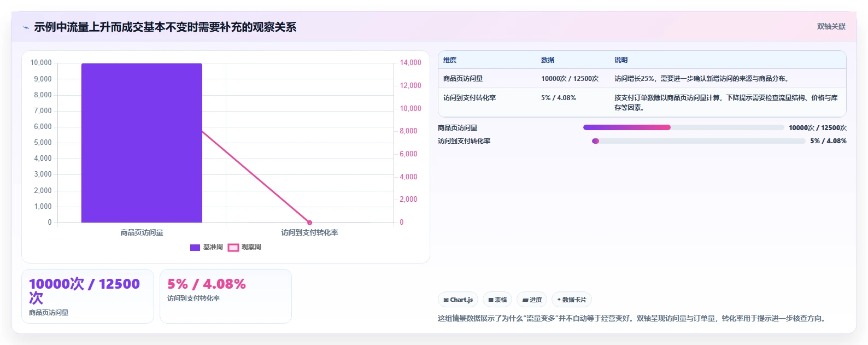868x345 pixels.
Task: Click the description starting 访问增长25%
Action: (x=702, y=79)
